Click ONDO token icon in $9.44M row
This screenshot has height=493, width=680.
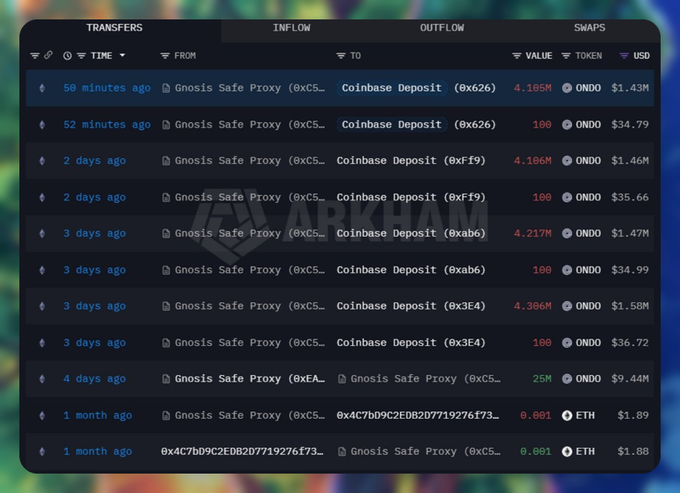pyautogui.click(x=567, y=379)
